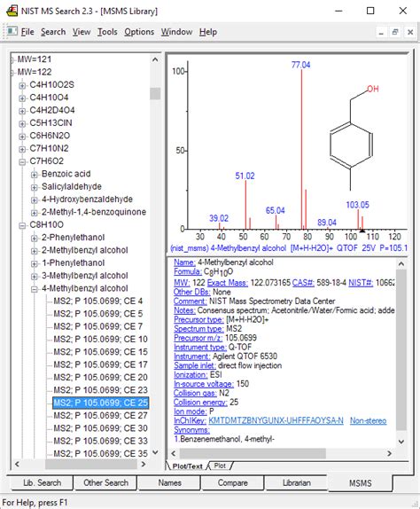The image size is (420, 509).
Task: Click text pane vertical scroll down arrow
Action: 401,442
